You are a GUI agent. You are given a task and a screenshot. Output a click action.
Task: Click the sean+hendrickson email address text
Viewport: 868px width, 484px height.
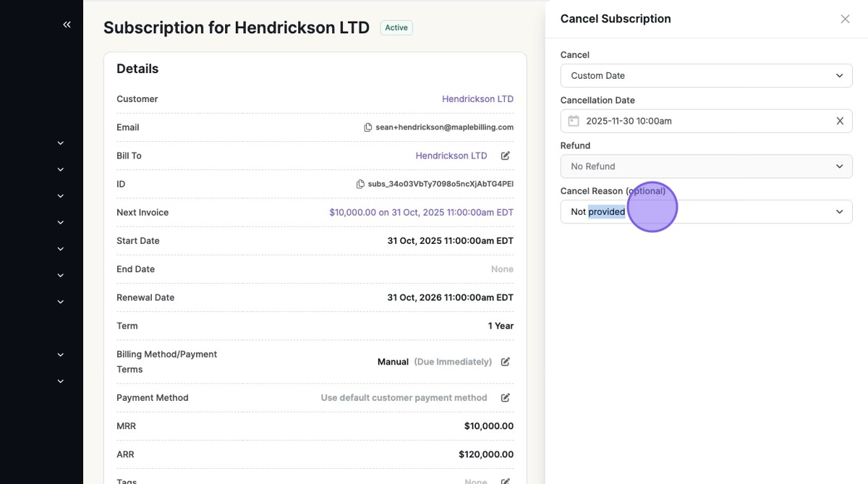pos(444,127)
